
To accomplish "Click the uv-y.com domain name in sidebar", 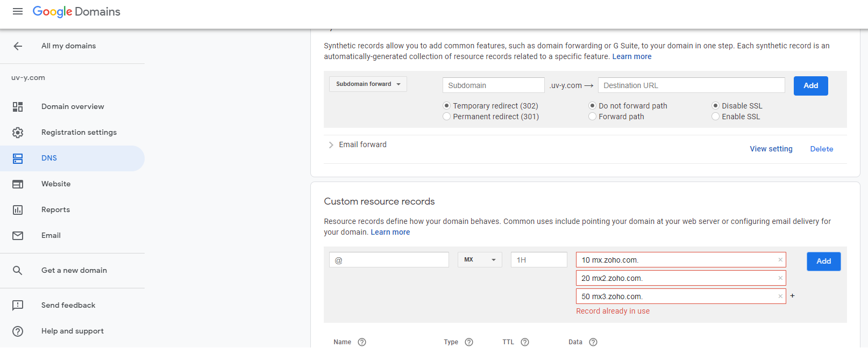I will pos(29,78).
